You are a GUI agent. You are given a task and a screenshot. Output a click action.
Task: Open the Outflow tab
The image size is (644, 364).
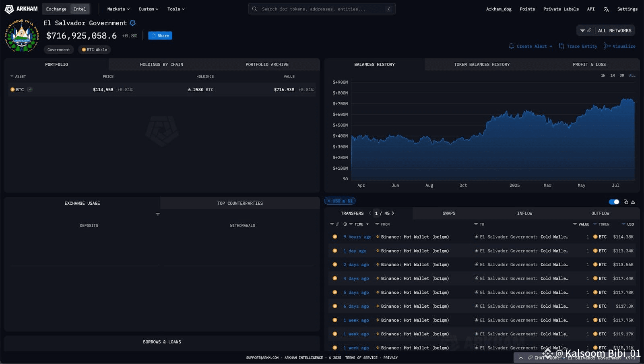[x=600, y=214]
